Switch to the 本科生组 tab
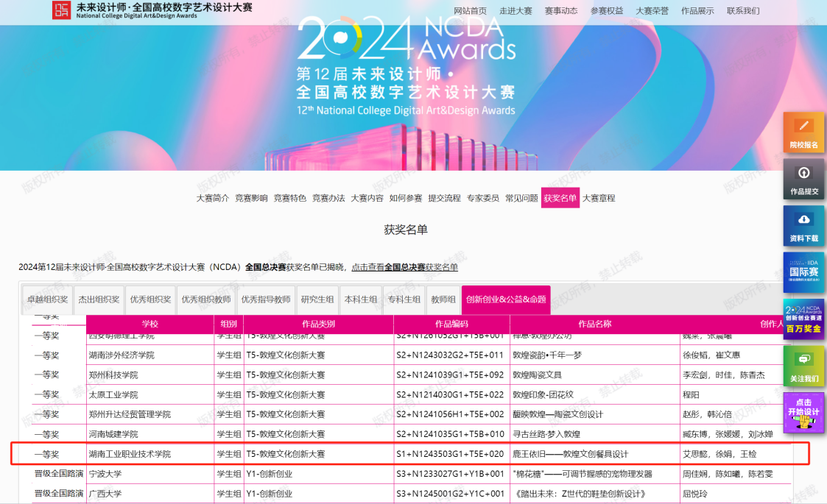The height and width of the screenshot is (504, 827). [x=361, y=299]
